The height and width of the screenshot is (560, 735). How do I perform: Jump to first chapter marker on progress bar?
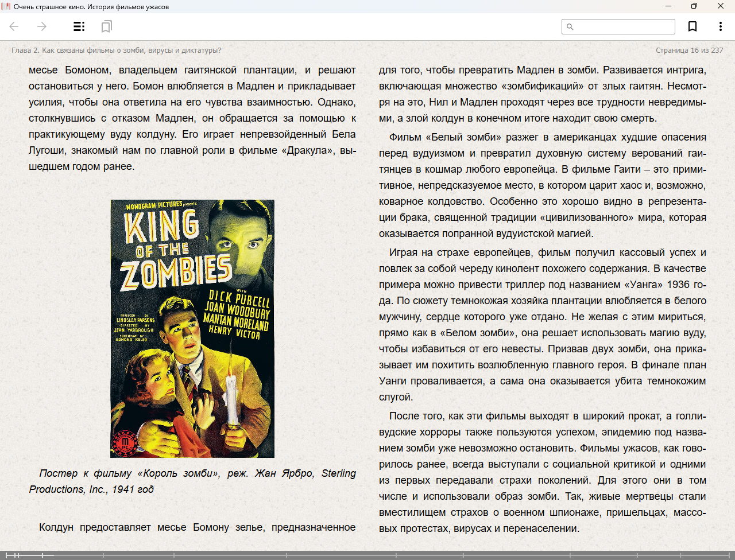[6, 555]
